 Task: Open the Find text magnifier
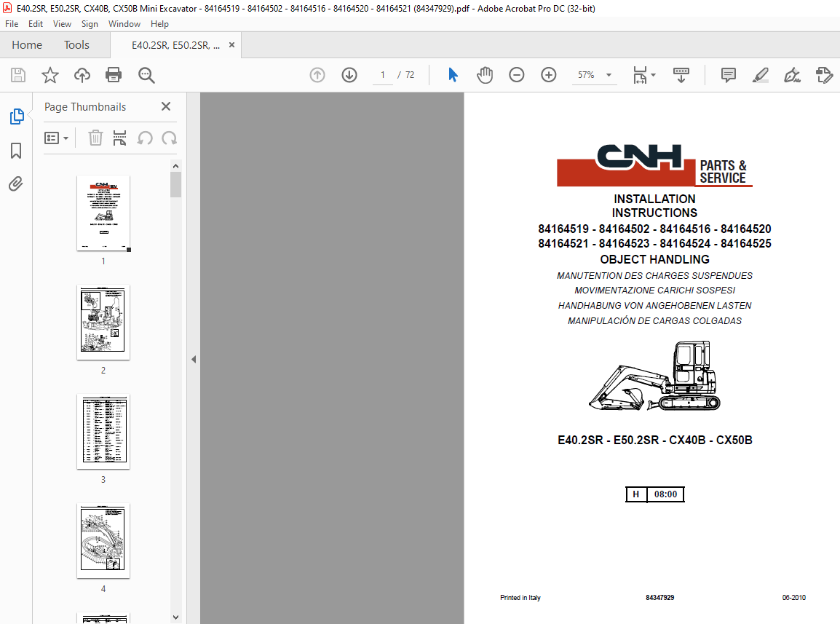point(146,75)
